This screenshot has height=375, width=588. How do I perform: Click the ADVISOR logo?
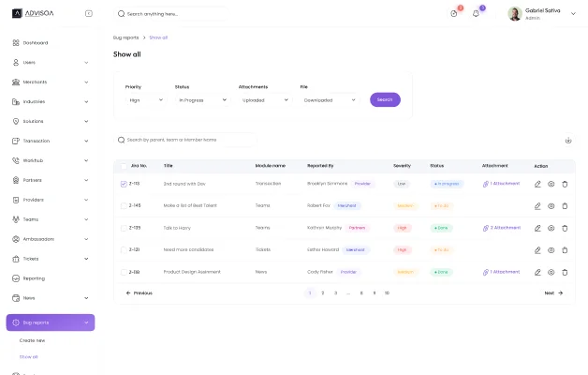click(33, 13)
